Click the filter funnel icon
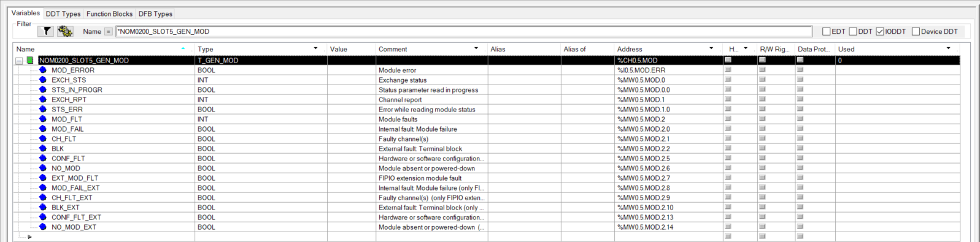Viewport: 980px width, 242px height. pos(46,31)
